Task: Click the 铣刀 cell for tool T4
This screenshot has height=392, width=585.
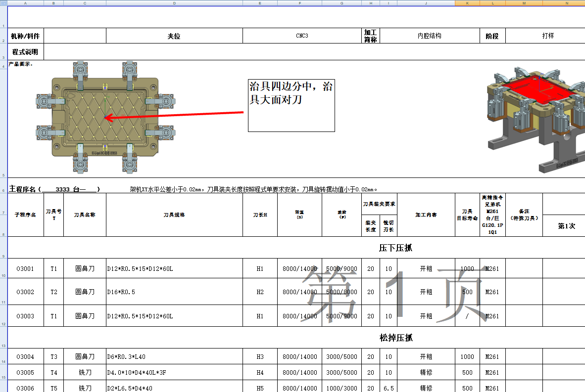Action: coord(85,371)
